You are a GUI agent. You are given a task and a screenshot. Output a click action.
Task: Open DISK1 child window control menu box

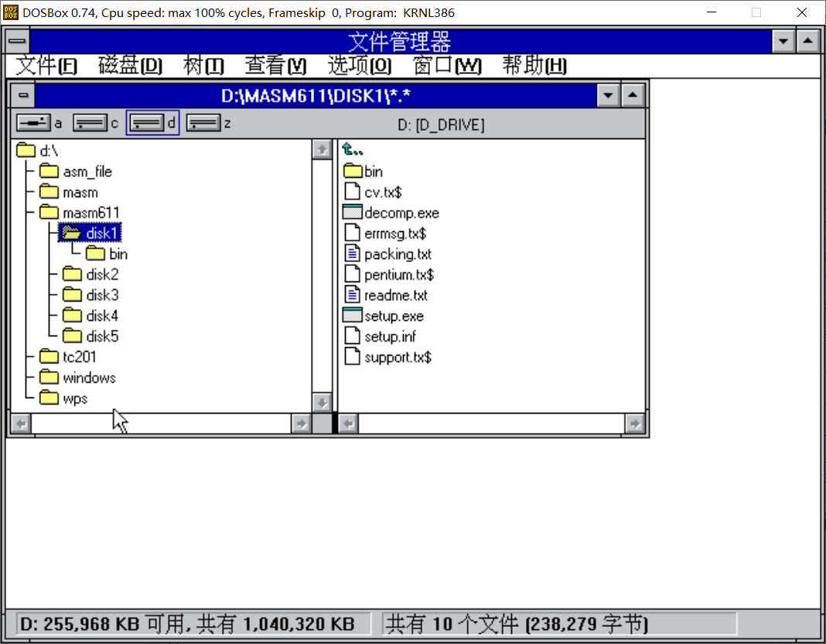pyautogui.click(x=23, y=95)
